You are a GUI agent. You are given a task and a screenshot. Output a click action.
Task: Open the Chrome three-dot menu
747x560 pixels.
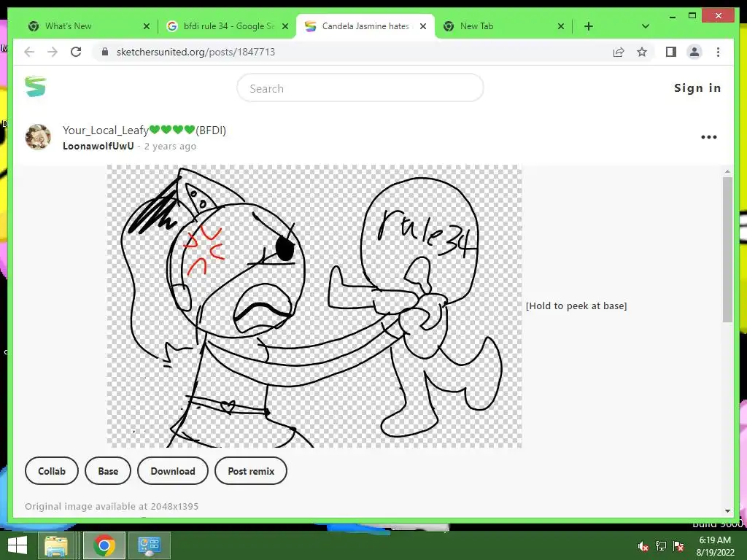pos(718,52)
